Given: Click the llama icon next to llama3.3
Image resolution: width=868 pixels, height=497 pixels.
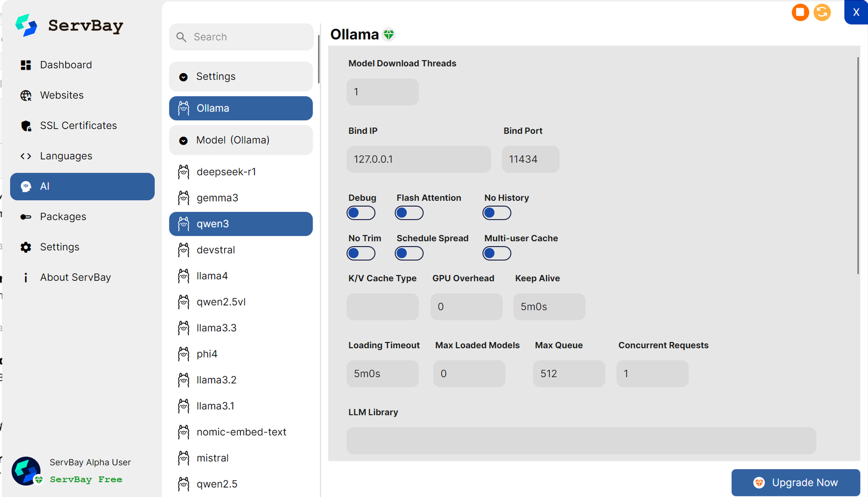Looking at the screenshot, I should tap(184, 328).
